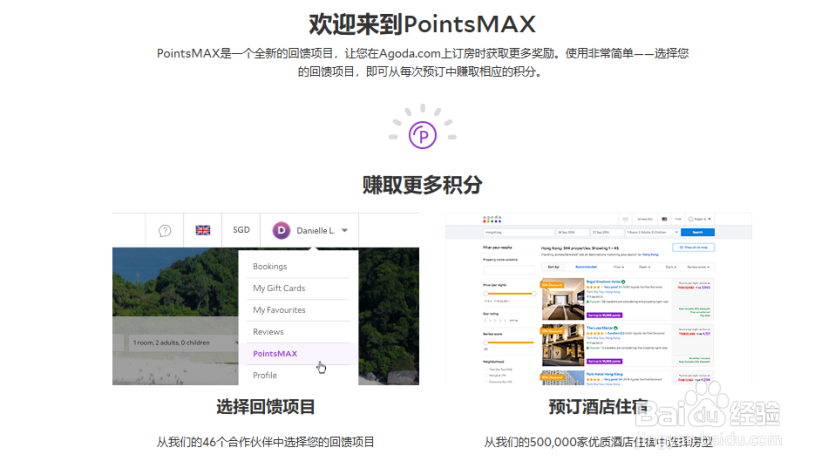This screenshot has height=468, width=828.
Task: Click the Hong Kong destination search field
Action: 519,232
